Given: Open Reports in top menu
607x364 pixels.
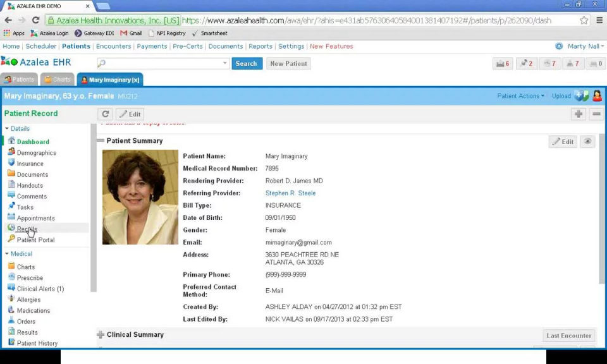Looking at the screenshot, I should (261, 46).
